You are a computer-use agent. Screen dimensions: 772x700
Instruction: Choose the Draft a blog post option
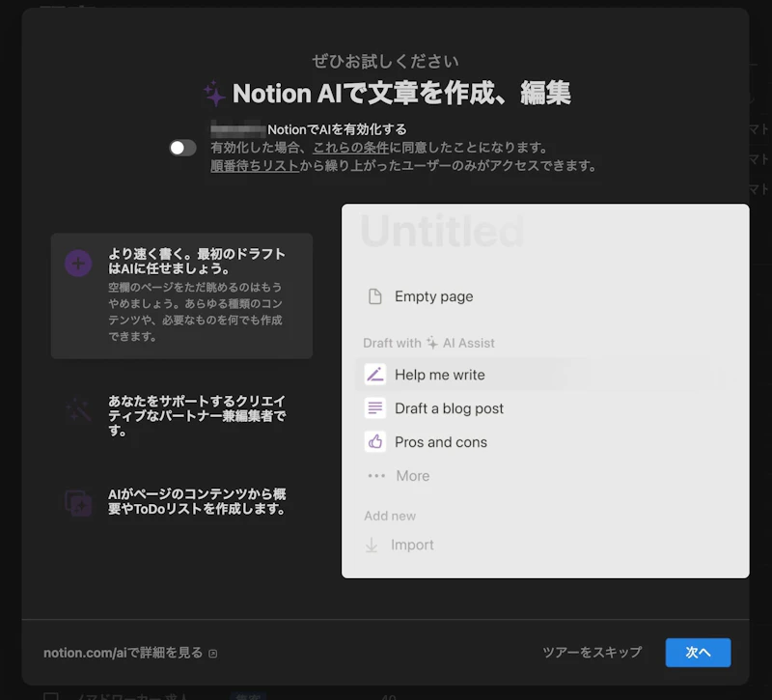click(448, 407)
